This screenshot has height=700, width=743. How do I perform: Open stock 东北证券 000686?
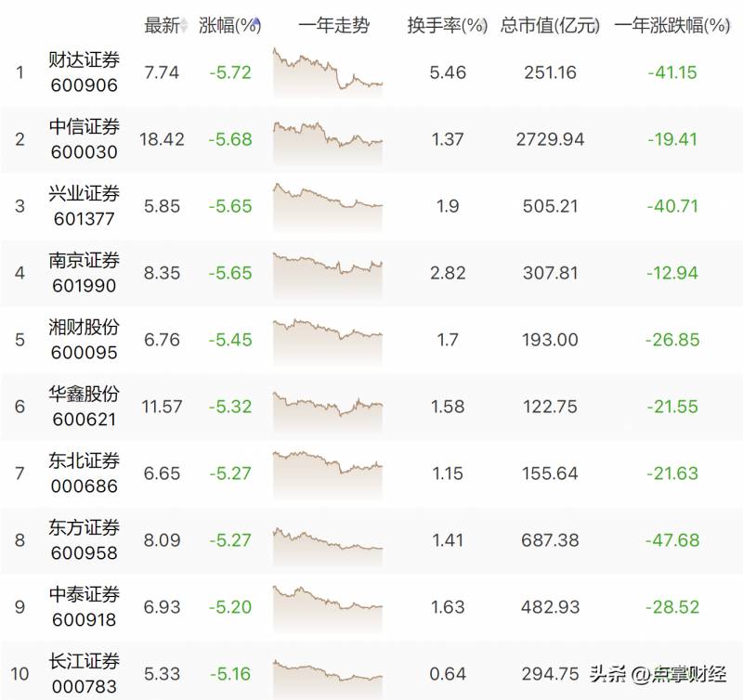pos(84,473)
